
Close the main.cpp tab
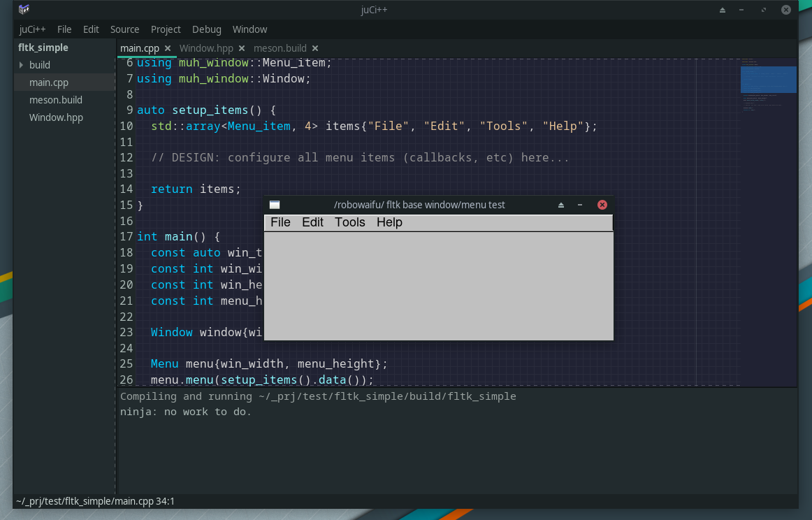coord(168,48)
